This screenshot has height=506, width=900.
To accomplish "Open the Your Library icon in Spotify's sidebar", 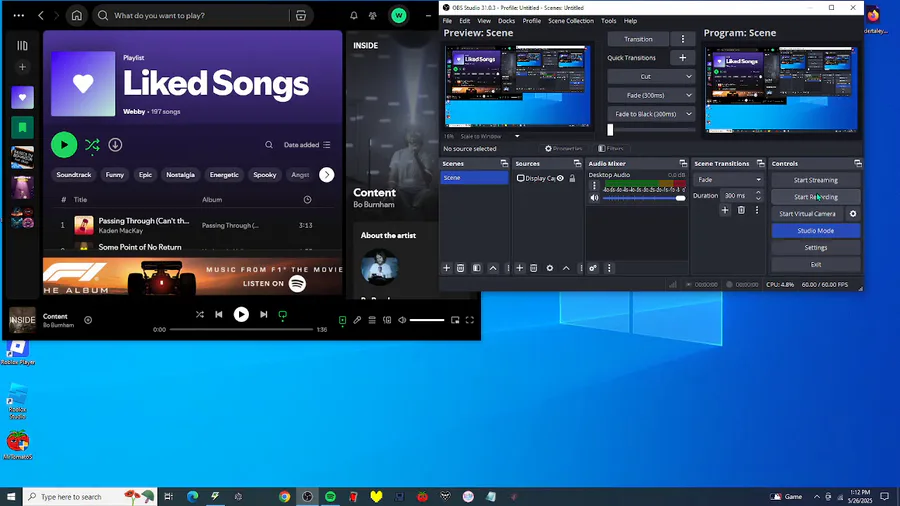I will (22, 45).
